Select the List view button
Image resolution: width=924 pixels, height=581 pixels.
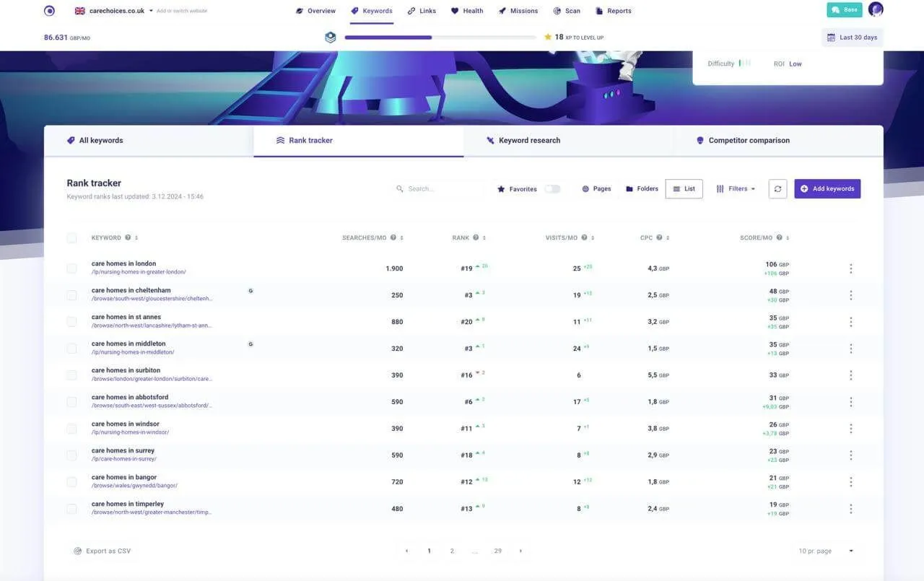point(684,189)
